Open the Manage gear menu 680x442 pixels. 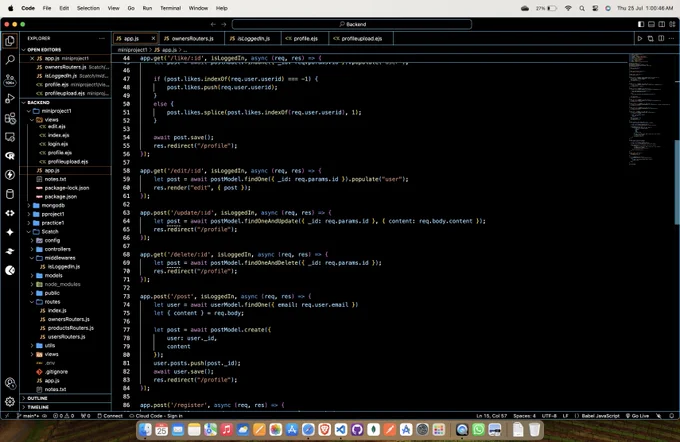point(10,402)
